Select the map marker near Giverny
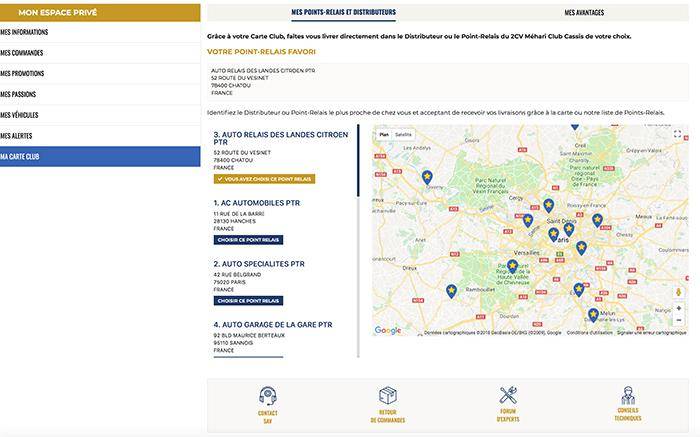The width and height of the screenshot is (700, 437). pos(427,177)
